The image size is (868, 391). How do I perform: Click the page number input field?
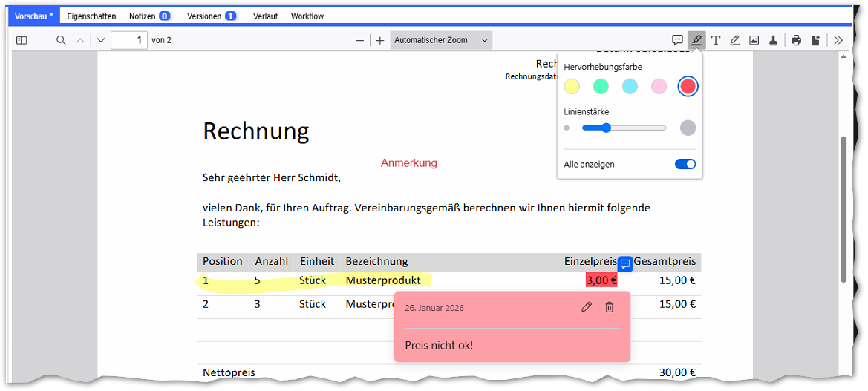pyautogui.click(x=129, y=40)
